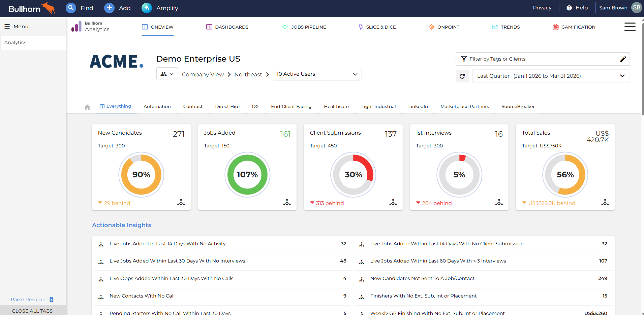Open the Analytics sidebar item
The width and height of the screenshot is (644, 315).
pos(33,42)
